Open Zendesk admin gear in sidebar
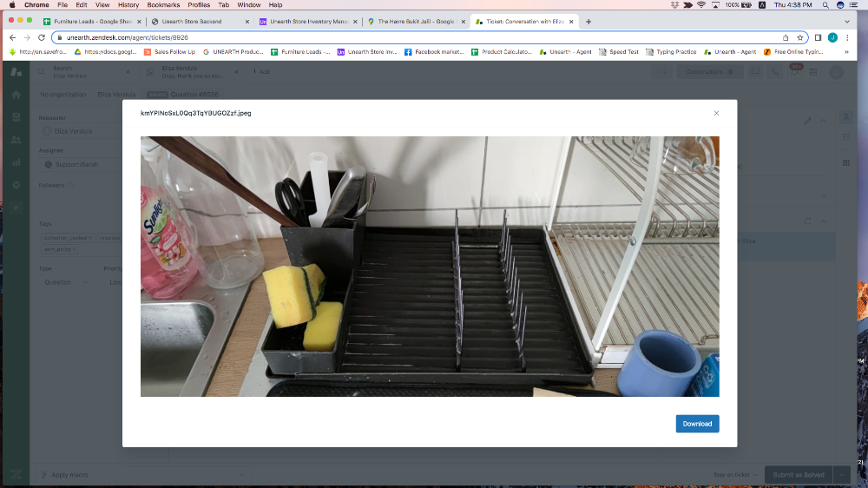The width and height of the screenshot is (868, 488). (x=16, y=186)
